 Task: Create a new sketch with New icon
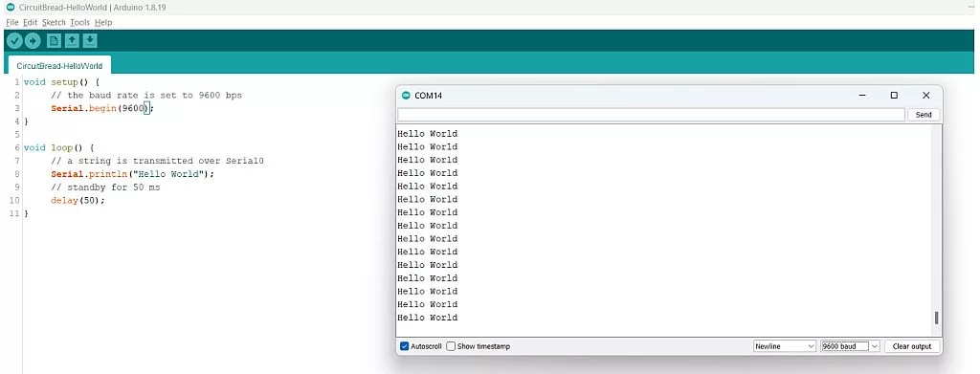[x=55, y=41]
